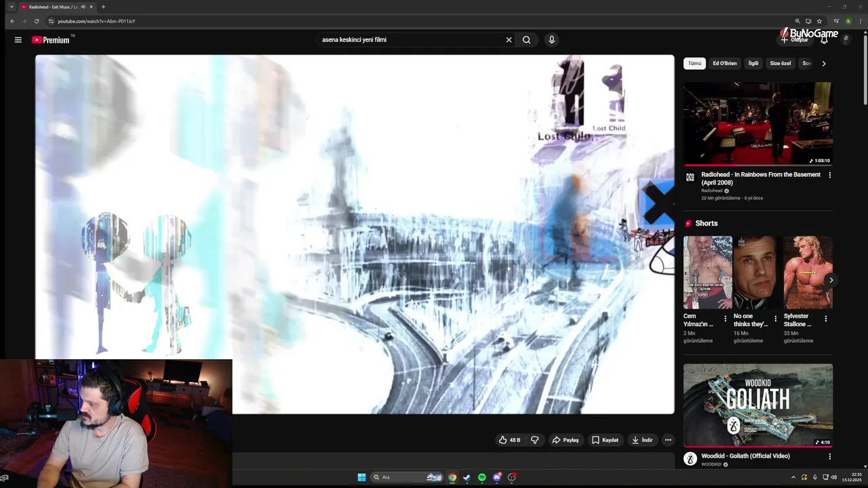Open Chrome profile avatar
Image resolution: width=868 pixels, height=488 pixels.
tap(848, 21)
